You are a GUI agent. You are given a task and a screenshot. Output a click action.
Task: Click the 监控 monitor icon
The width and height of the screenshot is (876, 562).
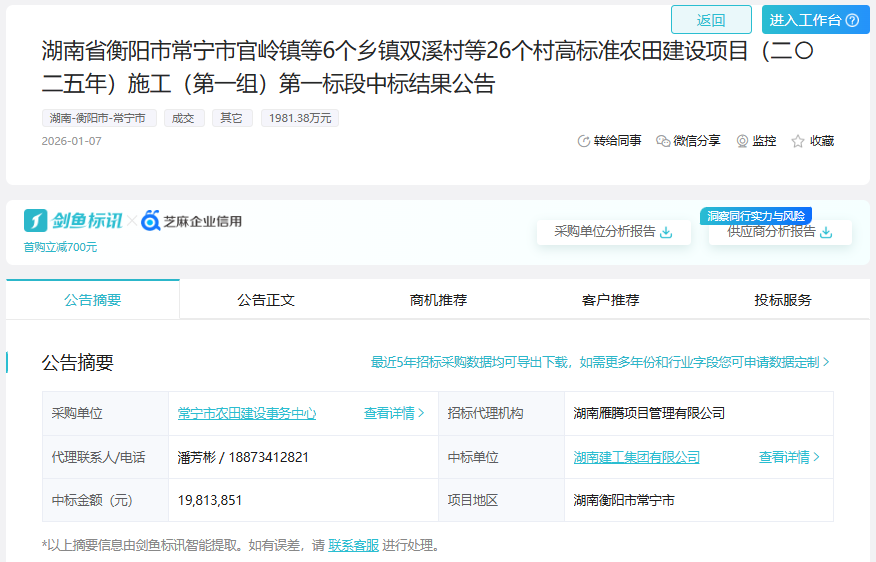point(742,141)
